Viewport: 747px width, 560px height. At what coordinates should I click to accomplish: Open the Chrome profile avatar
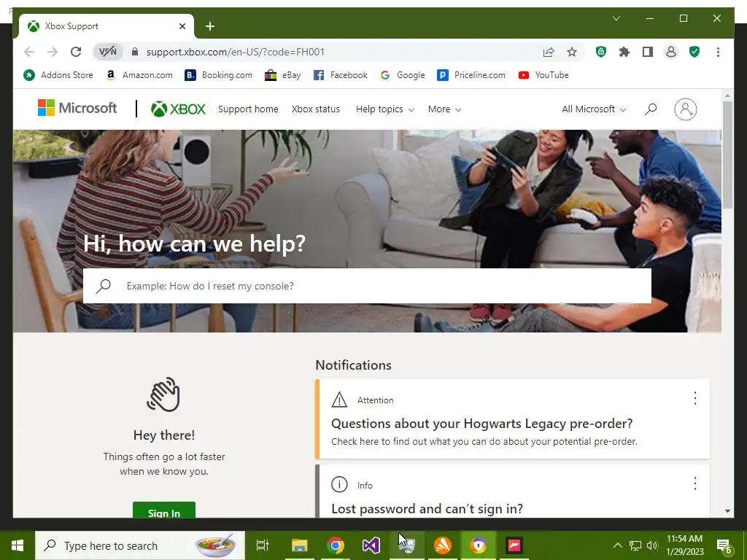click(x=671, y=52)
